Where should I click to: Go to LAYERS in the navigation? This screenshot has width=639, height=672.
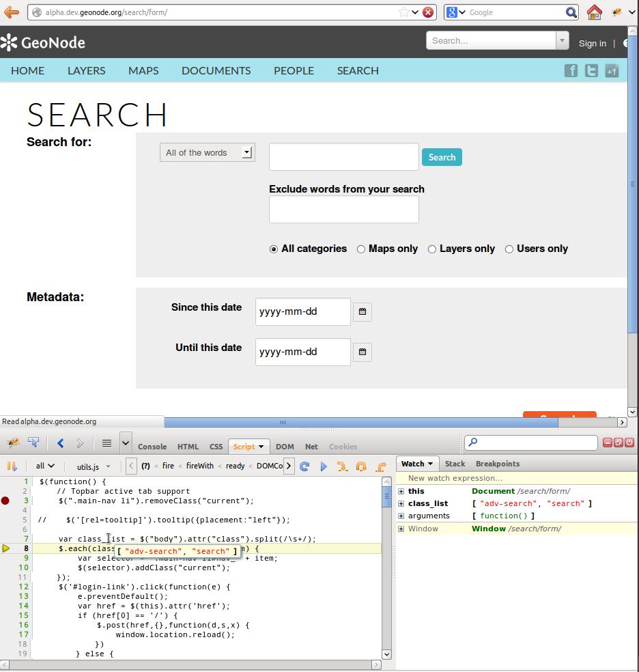[86, 71]
